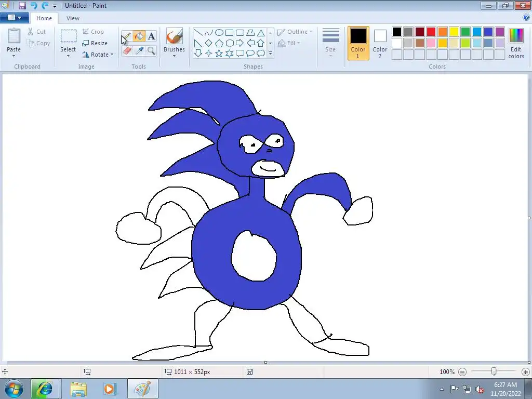Viewport: 532px width, 399px height.
Task: Choose the Five-point star shape
Action: 219,54
